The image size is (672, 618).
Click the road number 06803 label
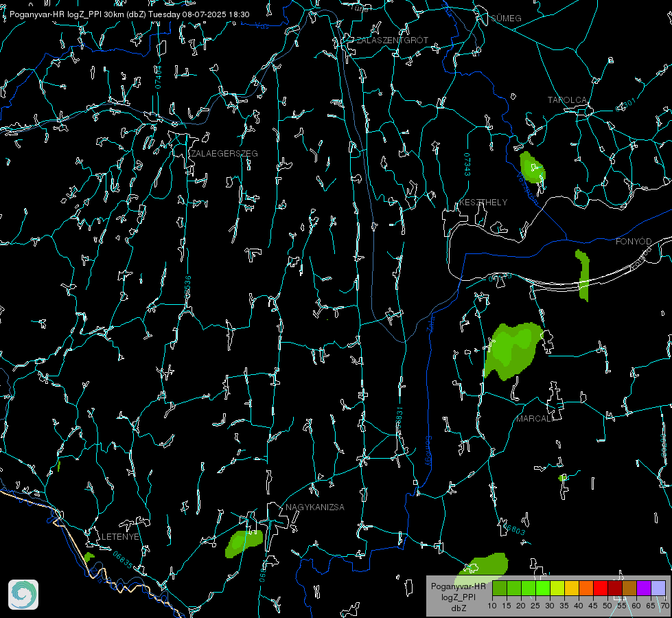[x=514, y=529]
